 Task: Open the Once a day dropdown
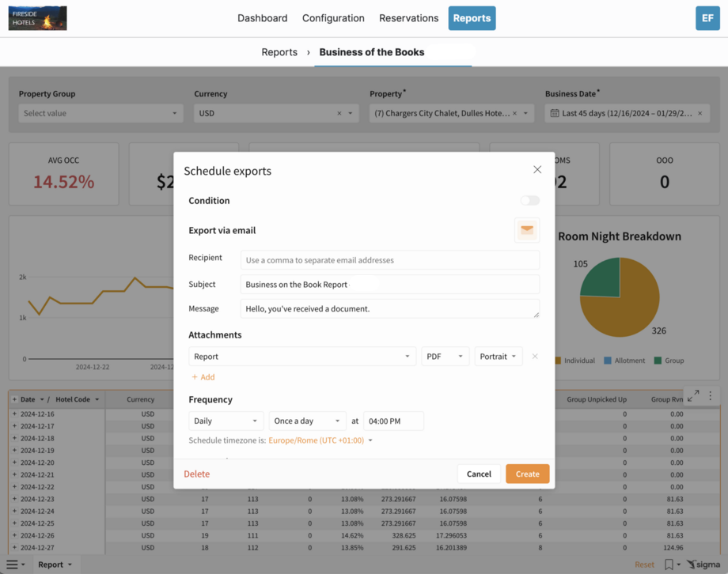point(307,421)
